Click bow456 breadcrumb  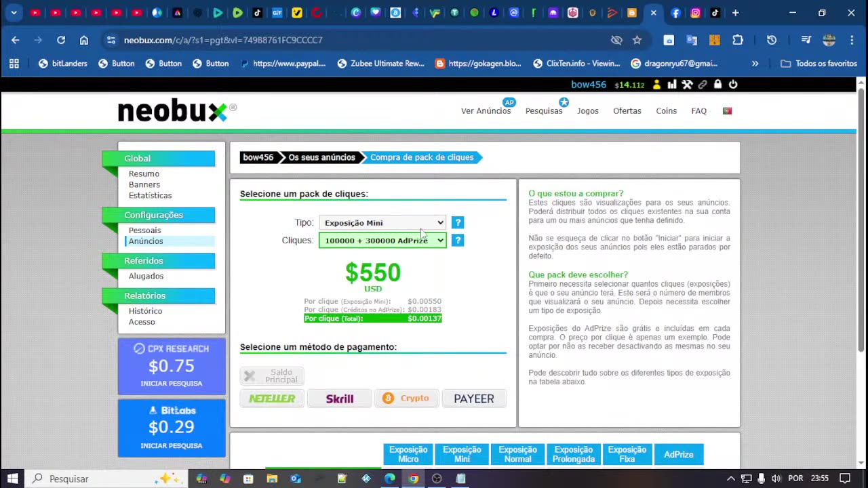point(258,157)
